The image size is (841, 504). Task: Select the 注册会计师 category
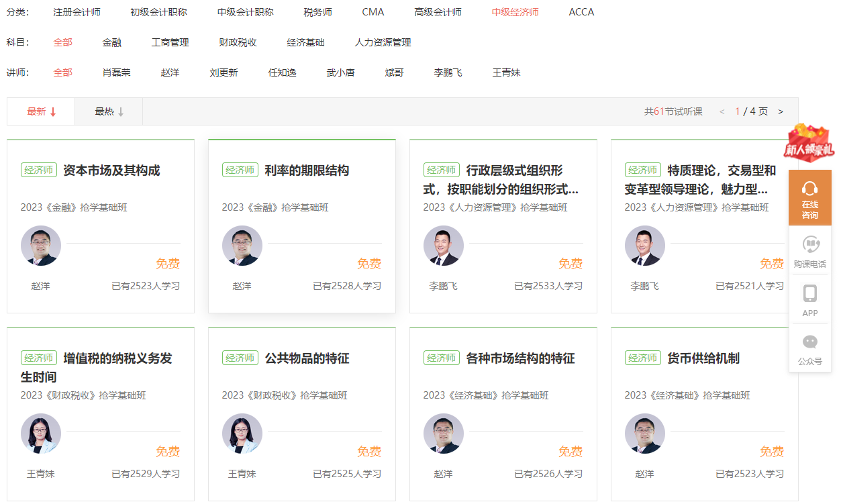point(77,12)
